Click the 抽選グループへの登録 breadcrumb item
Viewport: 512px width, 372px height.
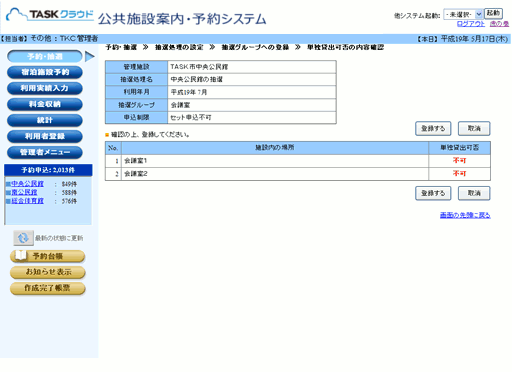coord(255,47)
